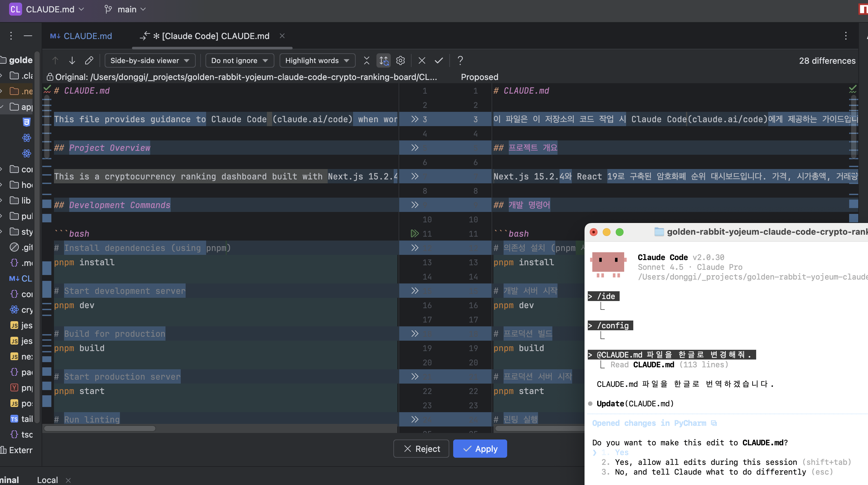
Task: Jump to next difference arrow
Action: tap(72, 61)
